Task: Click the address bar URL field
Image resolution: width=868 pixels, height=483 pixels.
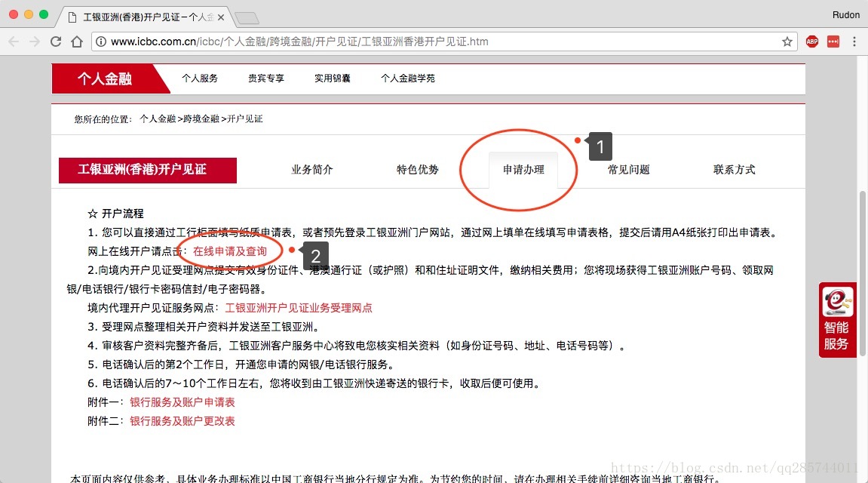Action: click(x=443, y=42)
